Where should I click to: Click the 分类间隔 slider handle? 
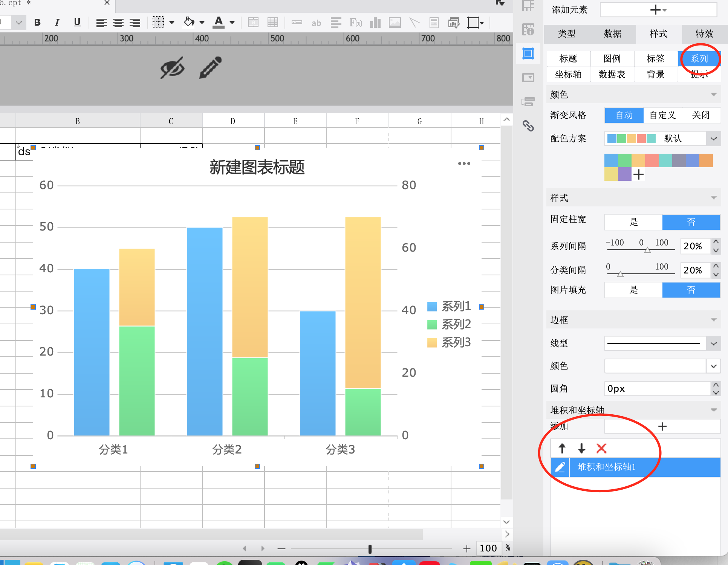point(620,274)
